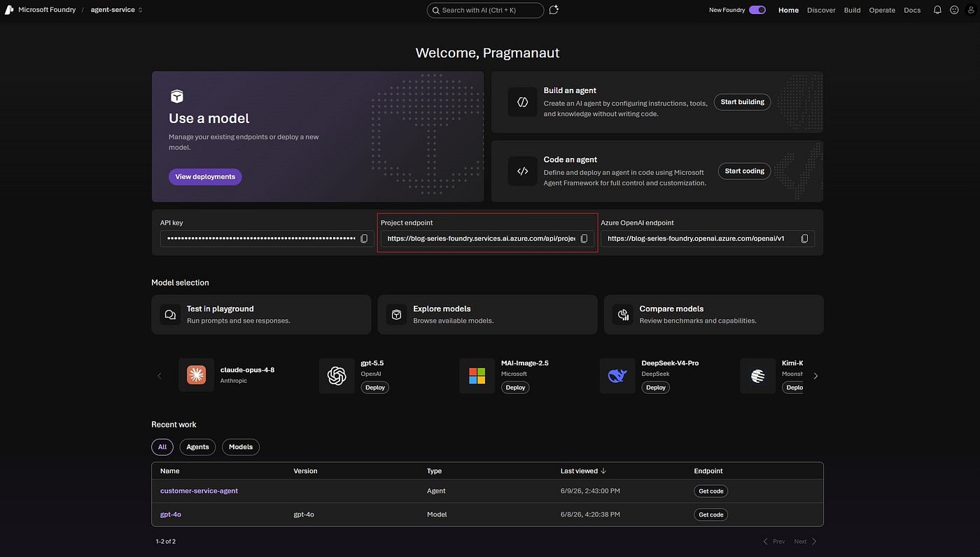Image resolution: width=980 pixels, height=557 pixels.
Task: Open Operate in top navigation
Action: point(882,10)
